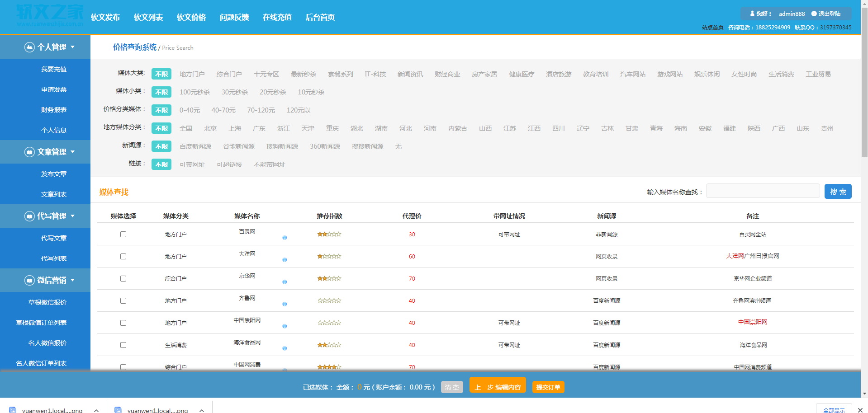868x413 pixels.
Task: Check the box for 齐鲁网 row
Action: (123, 300)
